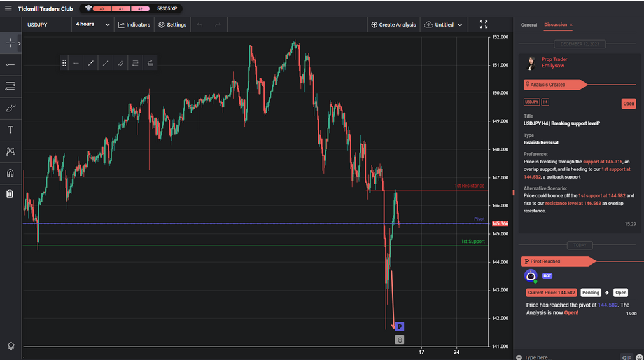Open the pattern drawing tool
Image resolution: width=644 pixels, height=360 pixels.
point(10,151)
